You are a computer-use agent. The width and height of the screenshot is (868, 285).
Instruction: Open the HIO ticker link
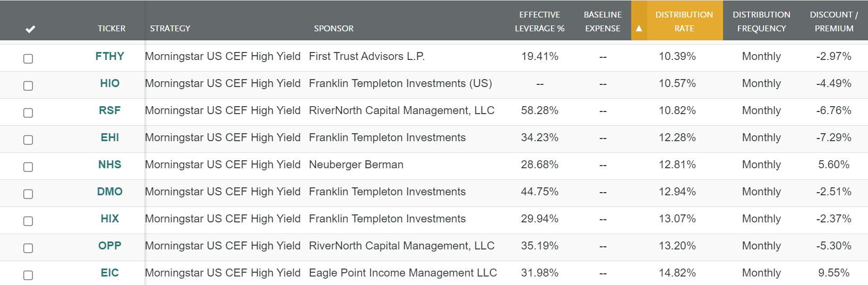110,83
